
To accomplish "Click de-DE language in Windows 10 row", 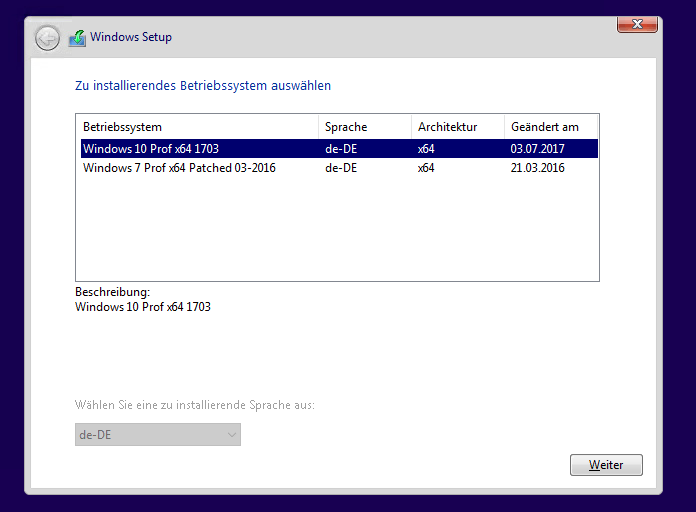I will coord(342,149).
